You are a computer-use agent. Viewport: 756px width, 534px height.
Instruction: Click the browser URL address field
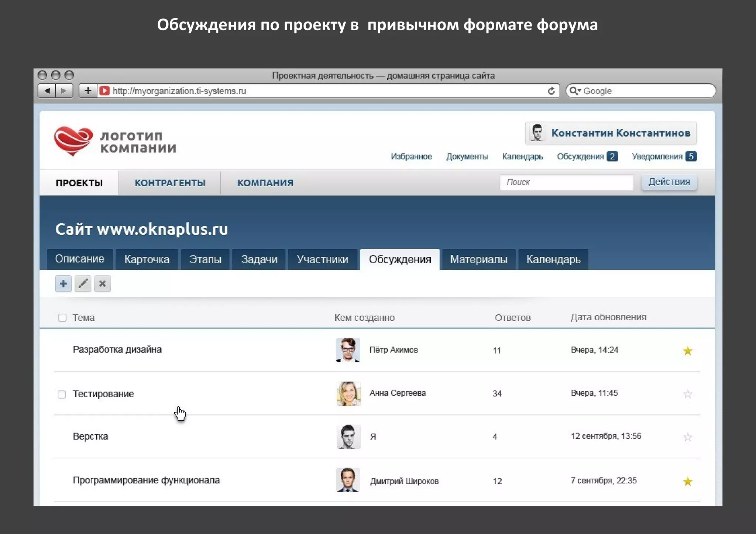(329, 91)
